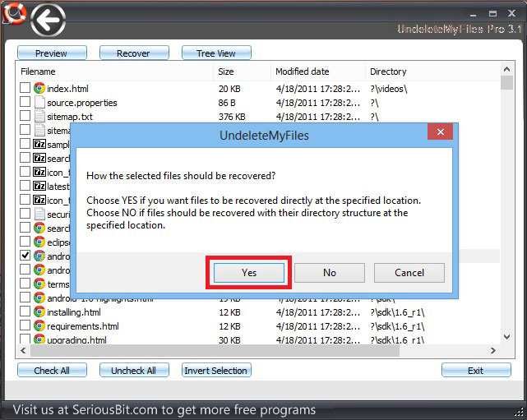The width and height of the screenshot is (527, 420).
Task: Click vertical scrollbar down arrow
Action: coord(506,337)
